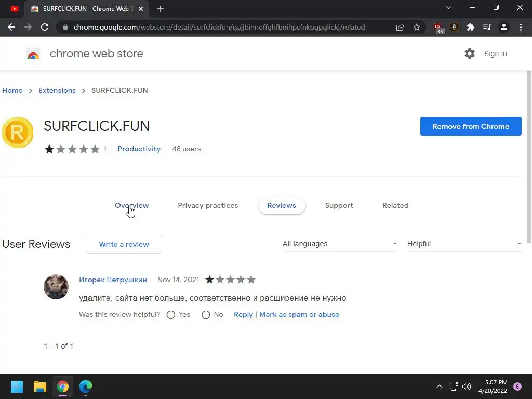Open the tab search chevron in title bar
532x399 pixels.
[448, 7]
